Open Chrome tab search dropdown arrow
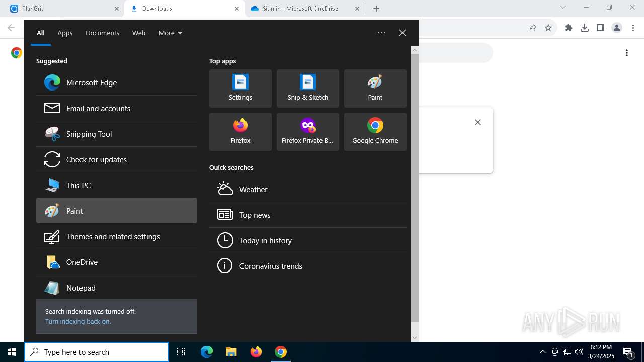 (x=563, y=8)
